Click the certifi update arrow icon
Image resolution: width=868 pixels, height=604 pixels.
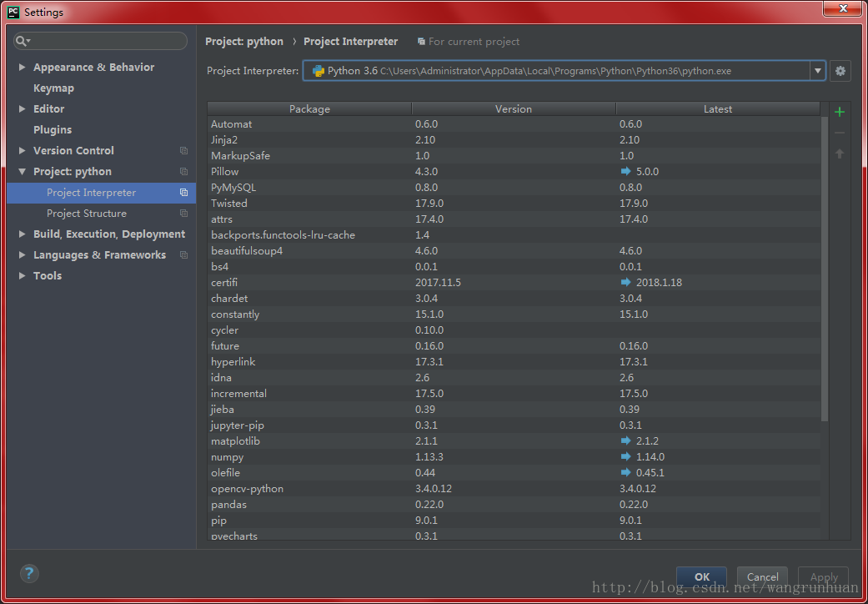point(626,282)
